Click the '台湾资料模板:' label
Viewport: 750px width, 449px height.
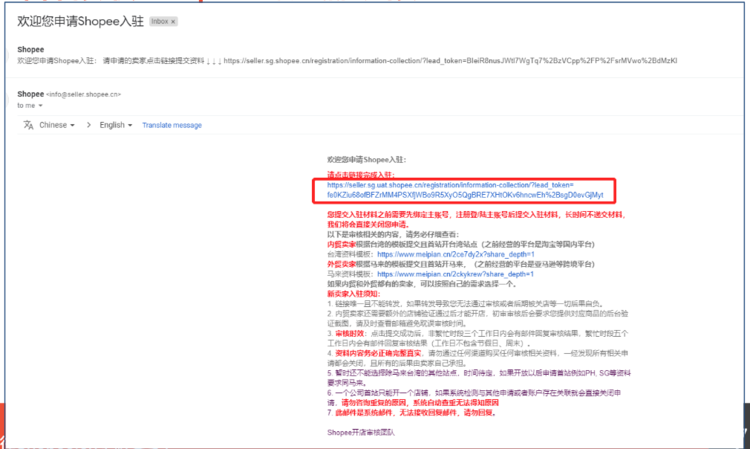click(351, 254)
